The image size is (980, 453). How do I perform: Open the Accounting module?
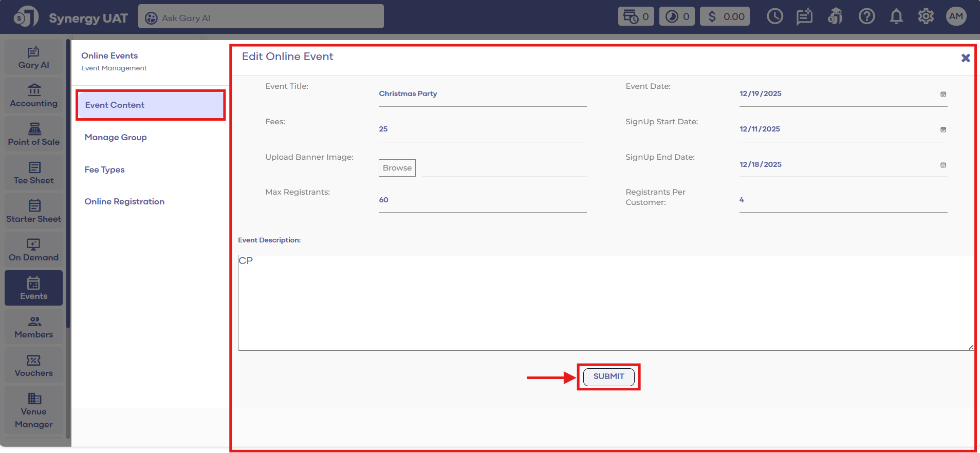(34, 96)
